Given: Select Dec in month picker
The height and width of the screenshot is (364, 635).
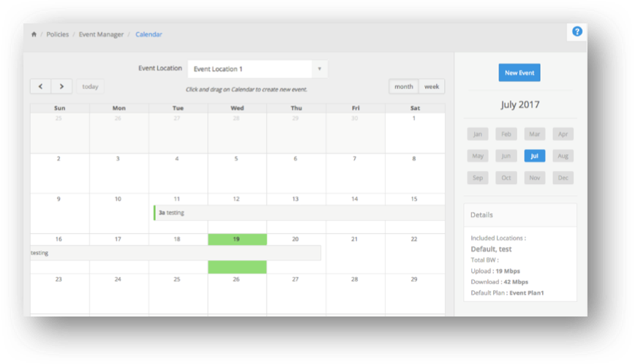Looking at the screenshot, I should point(563,178).
